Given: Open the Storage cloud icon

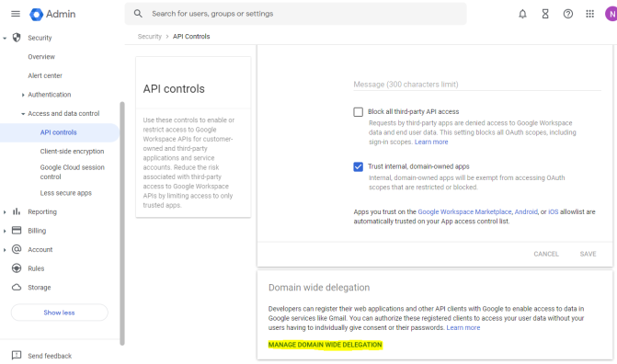Looking at the screenshot, I should coord(17,288).
